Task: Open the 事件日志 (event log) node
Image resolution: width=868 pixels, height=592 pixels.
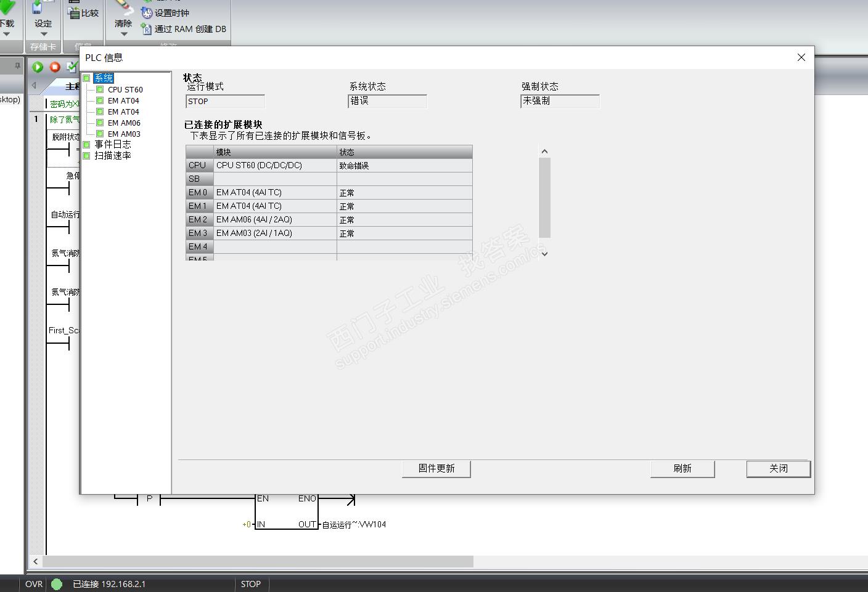Action: coord(113,144)
